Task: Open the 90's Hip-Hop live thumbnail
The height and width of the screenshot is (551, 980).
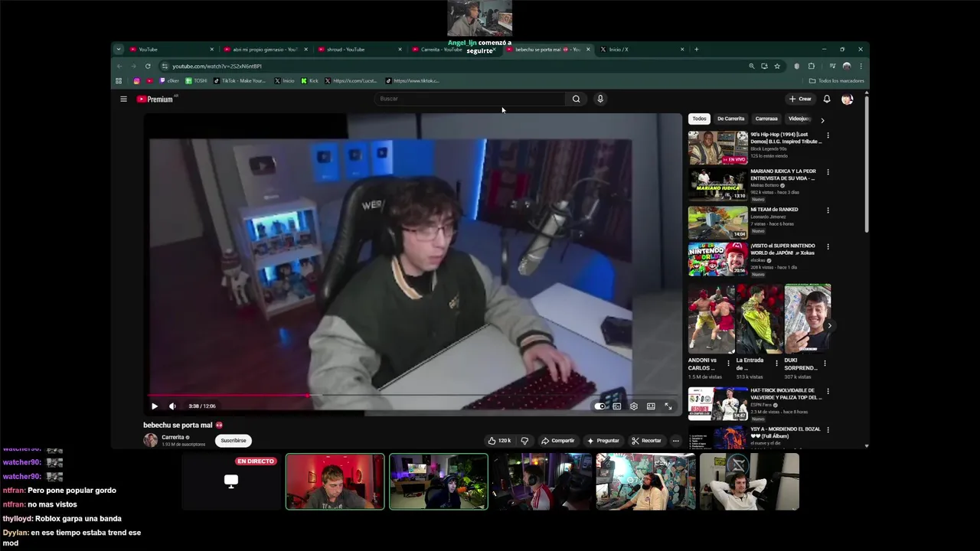Action: coord(718,148)
